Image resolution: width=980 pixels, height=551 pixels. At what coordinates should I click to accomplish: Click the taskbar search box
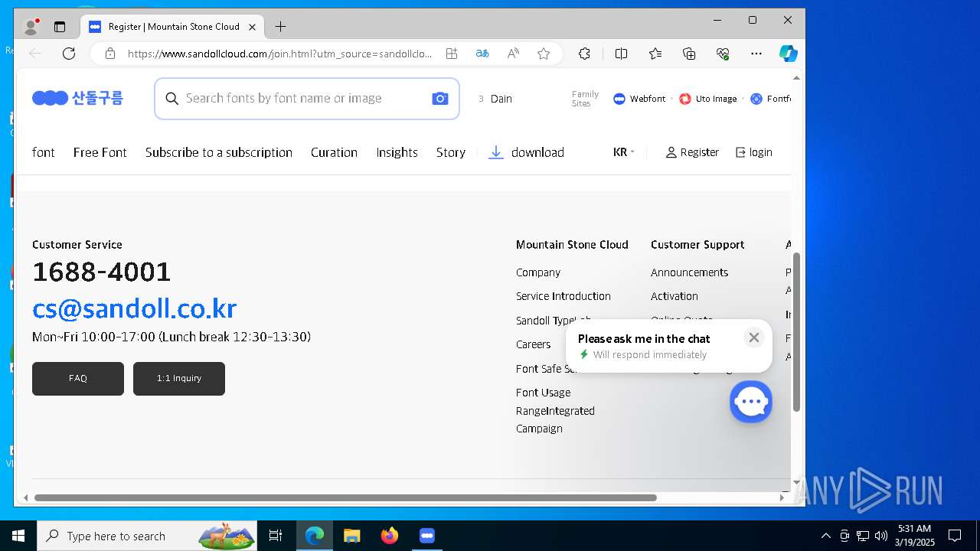coord(149,536)
